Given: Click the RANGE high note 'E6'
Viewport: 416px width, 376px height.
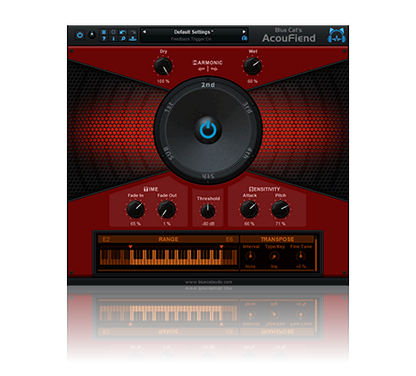Looking at the screenshot, I should [230, 239].
